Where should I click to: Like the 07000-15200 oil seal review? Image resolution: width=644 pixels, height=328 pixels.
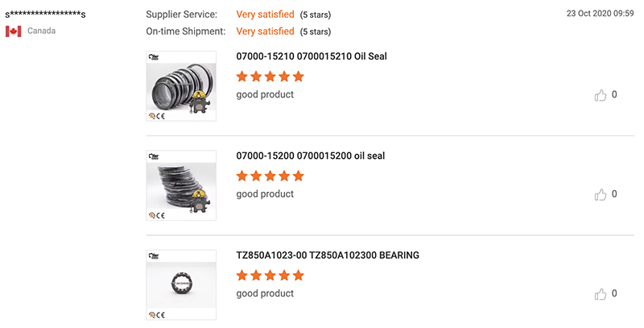[600, 194]
